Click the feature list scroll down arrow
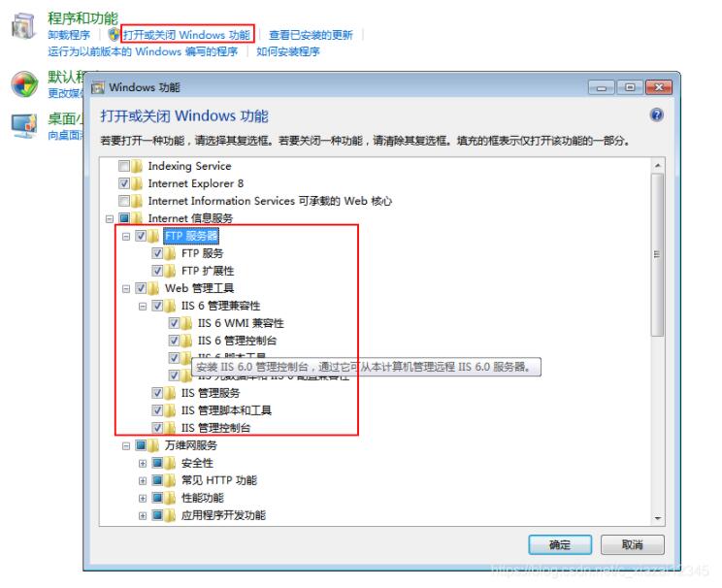722x588 pixels. click(658, 518)
